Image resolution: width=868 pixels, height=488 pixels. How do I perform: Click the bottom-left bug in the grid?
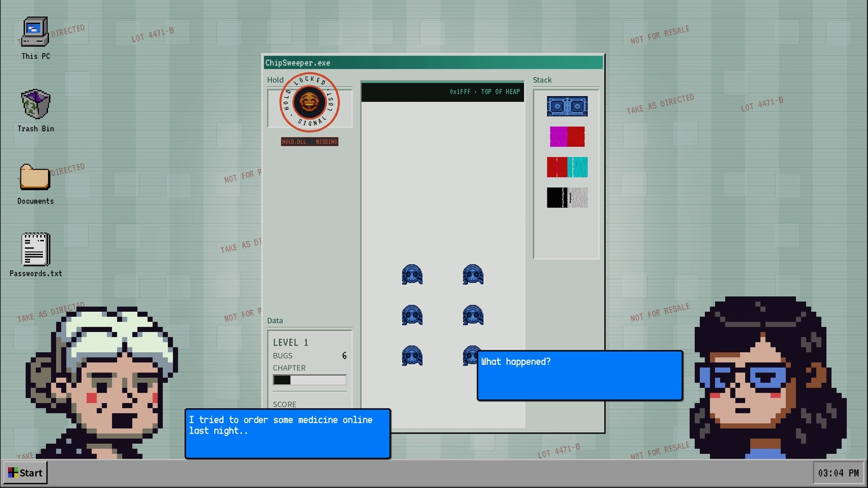pyautogui.click(x=412, y=356)
